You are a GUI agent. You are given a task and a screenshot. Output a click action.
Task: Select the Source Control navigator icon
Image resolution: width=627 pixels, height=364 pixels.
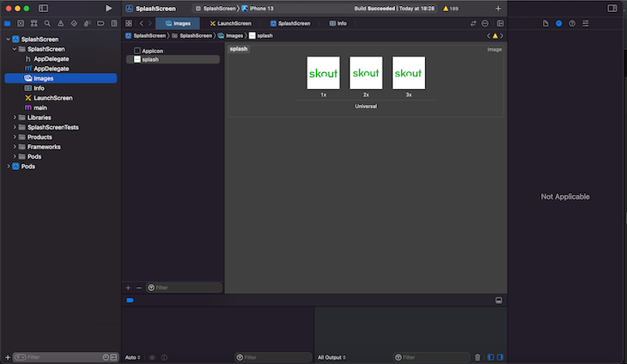(x=21, y=23)
